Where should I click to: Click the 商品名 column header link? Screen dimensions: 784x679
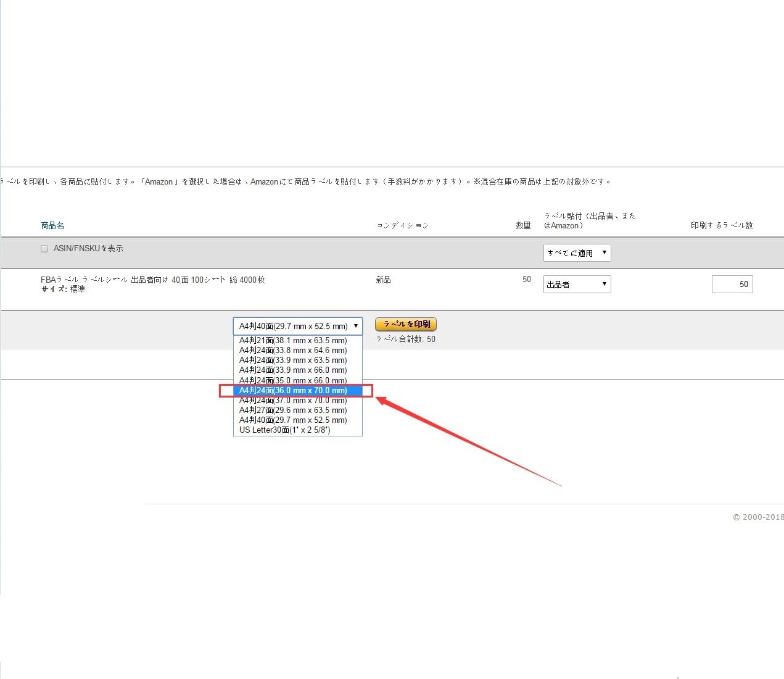pos(52,225)
